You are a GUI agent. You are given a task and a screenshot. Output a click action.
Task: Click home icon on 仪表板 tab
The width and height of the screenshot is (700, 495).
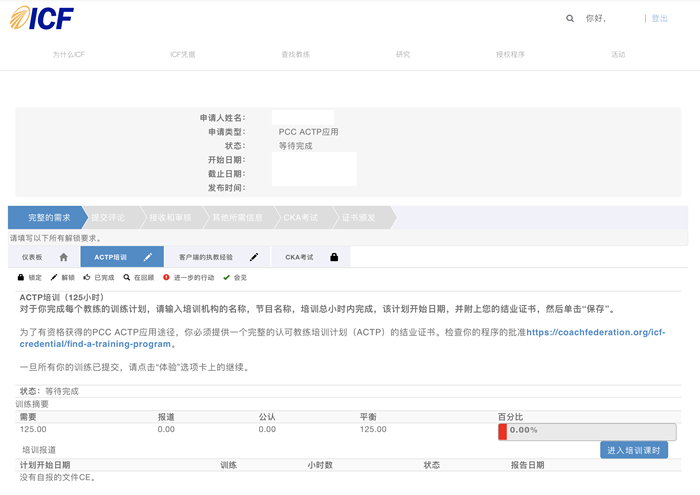pyautogui.click(x=64, y=257)
